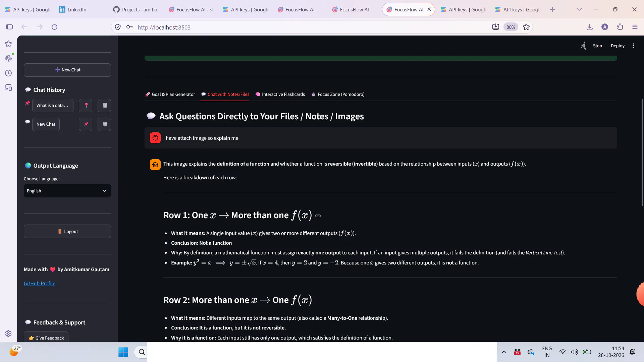Open ChatGPT icon in browser sidebar
Image resolution: width=644 pixels, height=362 pixels.
pyautogui.click(x=8, y=58)
